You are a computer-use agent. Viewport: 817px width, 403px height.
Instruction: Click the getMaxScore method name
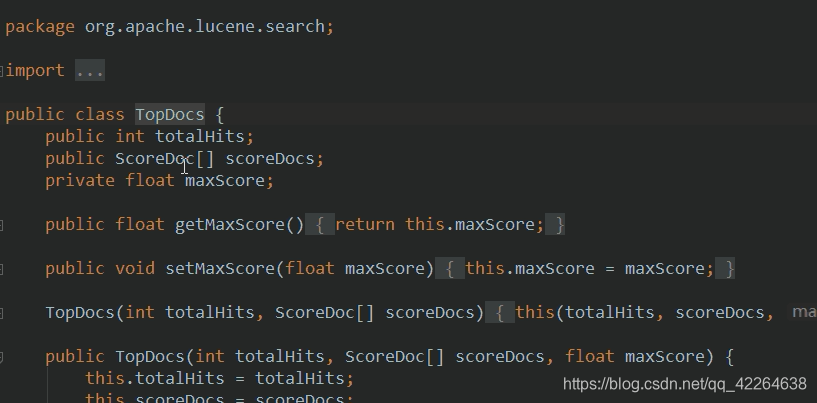230,225
